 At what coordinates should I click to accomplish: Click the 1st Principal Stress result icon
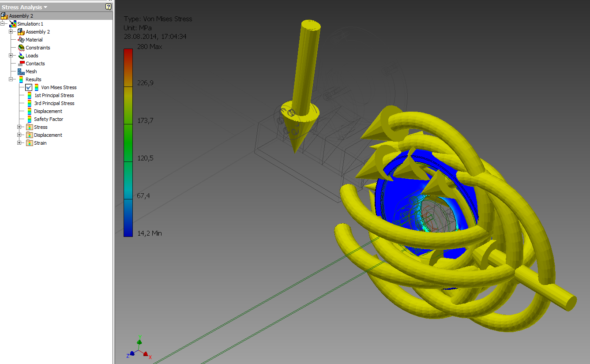tap(30, 95)
